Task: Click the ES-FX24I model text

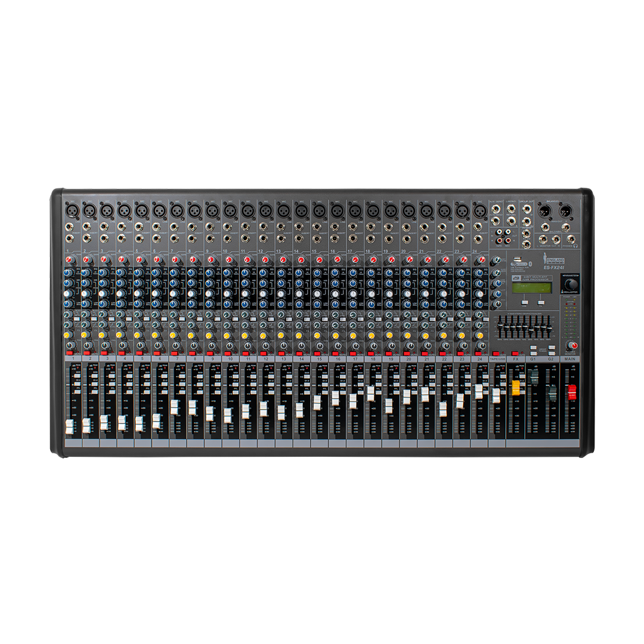Action: pyautogui.click(x=553, y=268)
